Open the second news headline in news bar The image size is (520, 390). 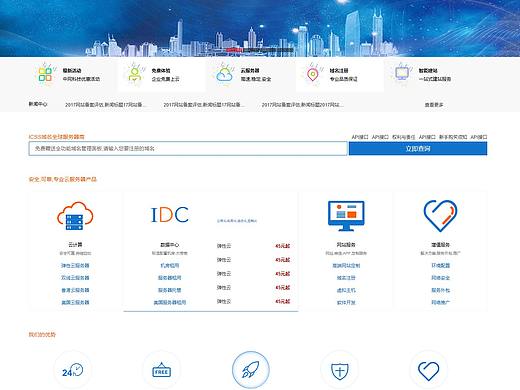pyautogui.click(x=204, y=105)
